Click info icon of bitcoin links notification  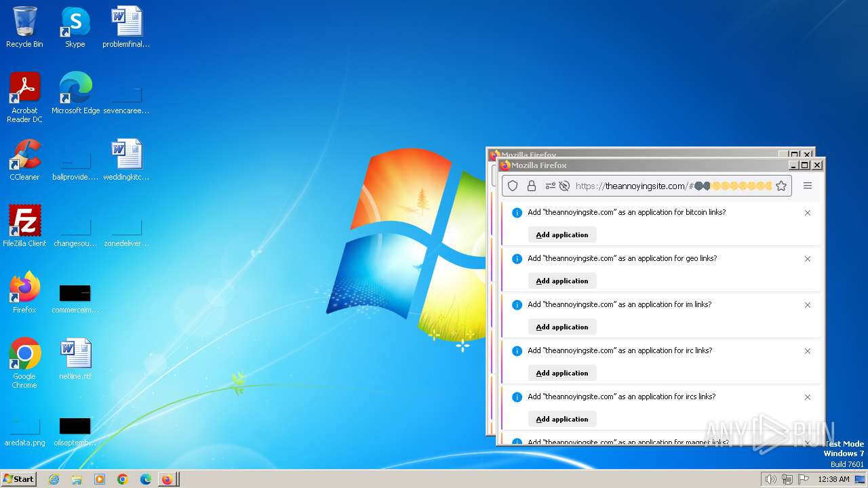(517, 213)
